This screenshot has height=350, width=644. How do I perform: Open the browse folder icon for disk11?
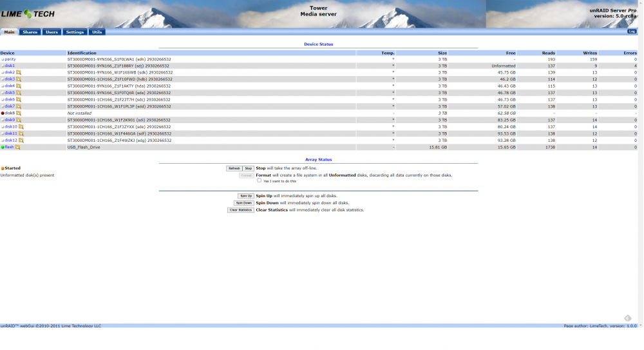pos(21,133)
